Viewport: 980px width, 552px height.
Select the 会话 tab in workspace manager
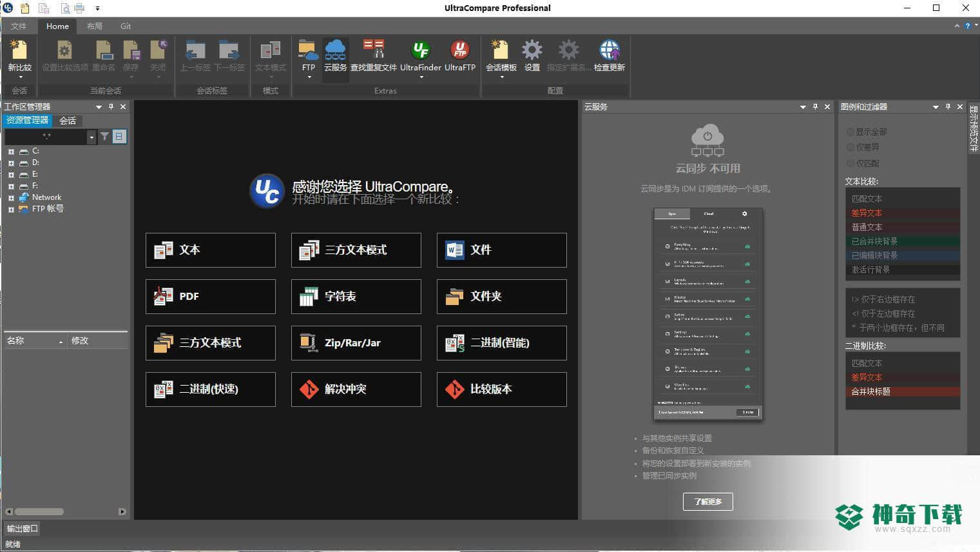click(68, 121)
